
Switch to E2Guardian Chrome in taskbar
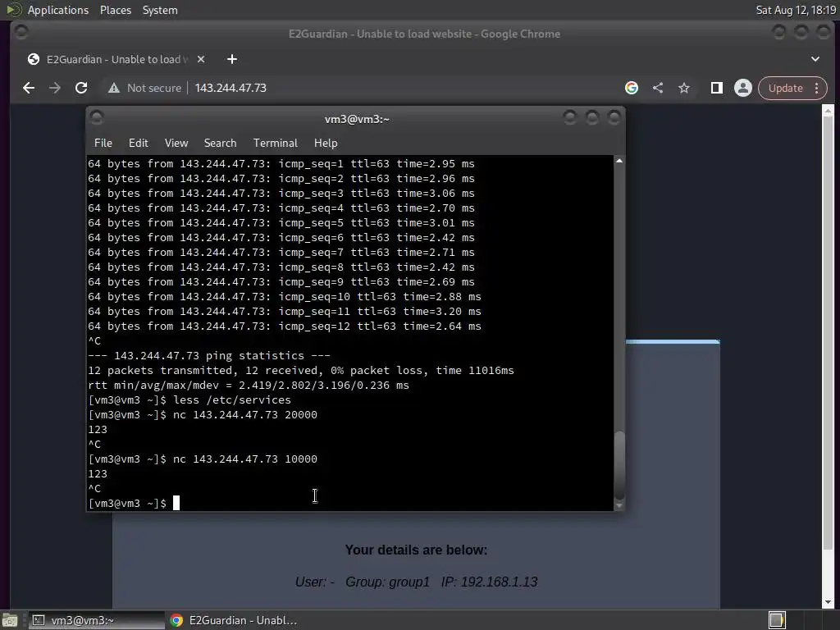pyautogui.click(x=234, y=620)
